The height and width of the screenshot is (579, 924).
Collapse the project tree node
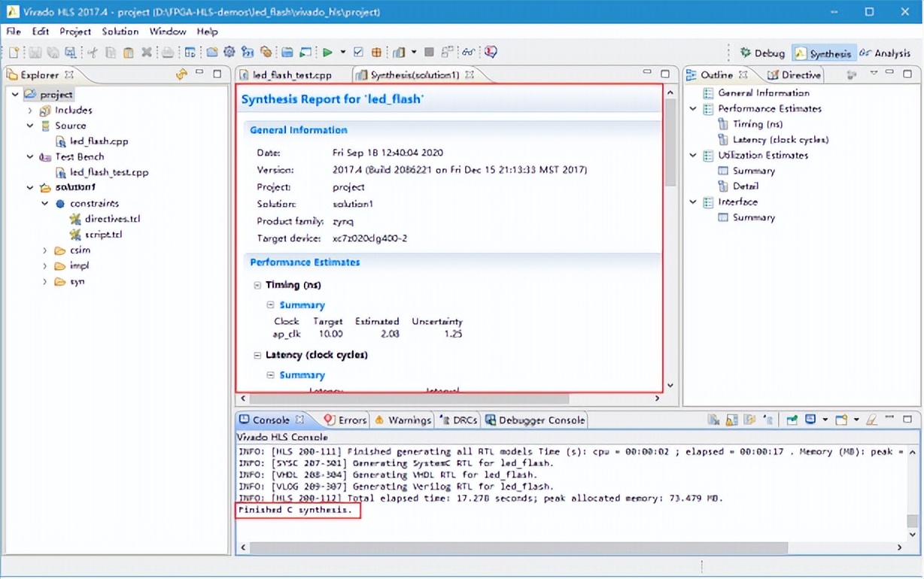[15, 95]
